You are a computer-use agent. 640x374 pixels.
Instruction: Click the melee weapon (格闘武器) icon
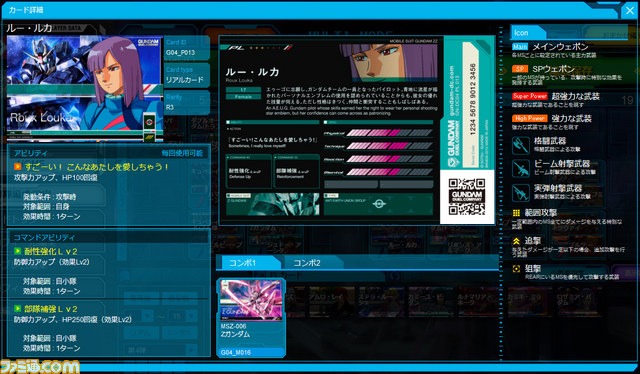coord(521,145)
